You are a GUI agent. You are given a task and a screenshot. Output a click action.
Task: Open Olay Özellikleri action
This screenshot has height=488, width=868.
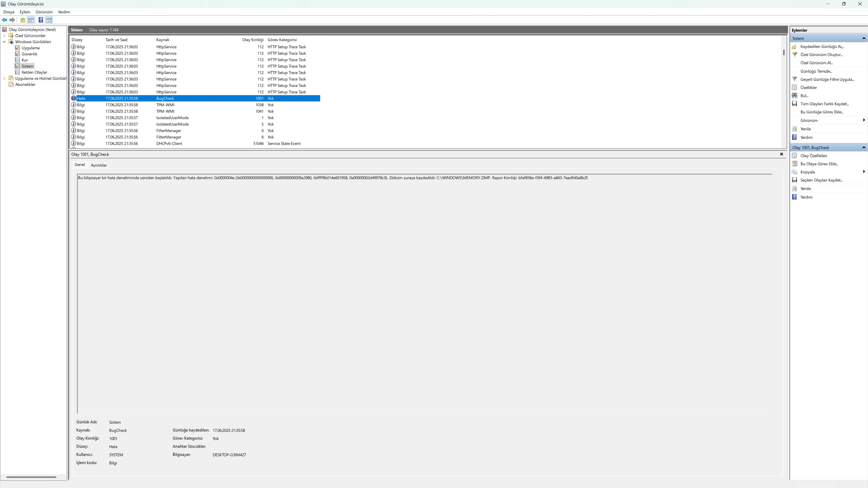coord(814,156)
